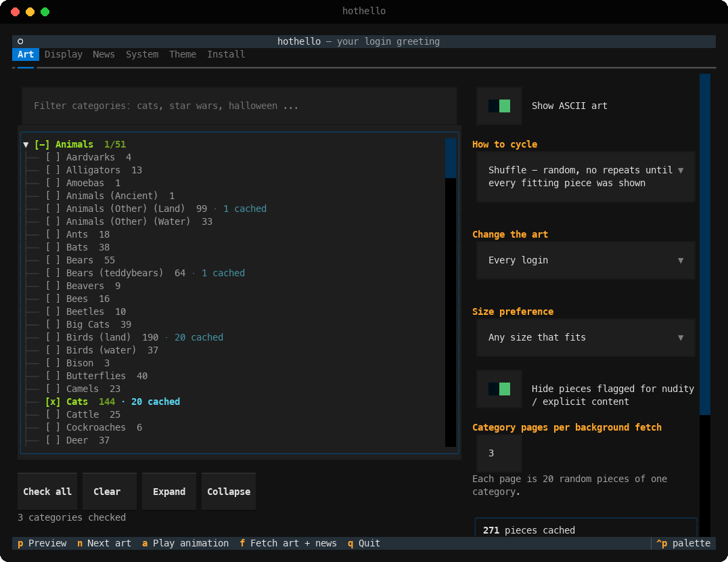The height and width of the screenshot is (562, 728).
Task: Click a Play animation in footer
Action: (x=185, y=543)
